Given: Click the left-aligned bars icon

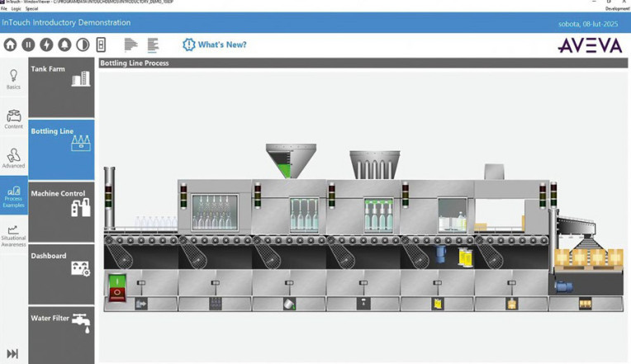Looking at the screenshot, I should click(130, 45).
